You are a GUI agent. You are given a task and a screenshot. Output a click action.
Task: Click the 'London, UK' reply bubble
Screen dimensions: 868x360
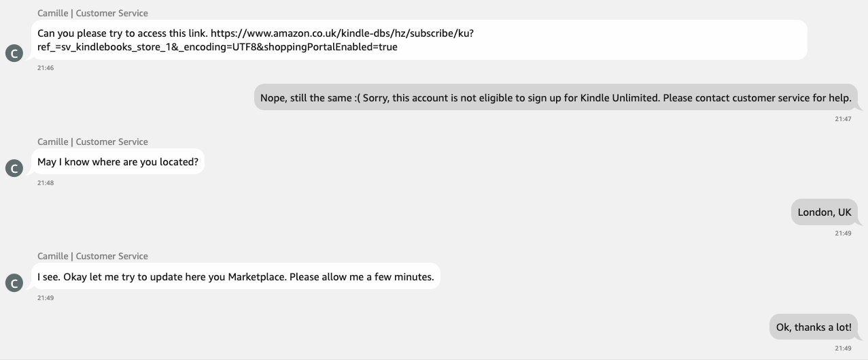(x=824, y=212)
